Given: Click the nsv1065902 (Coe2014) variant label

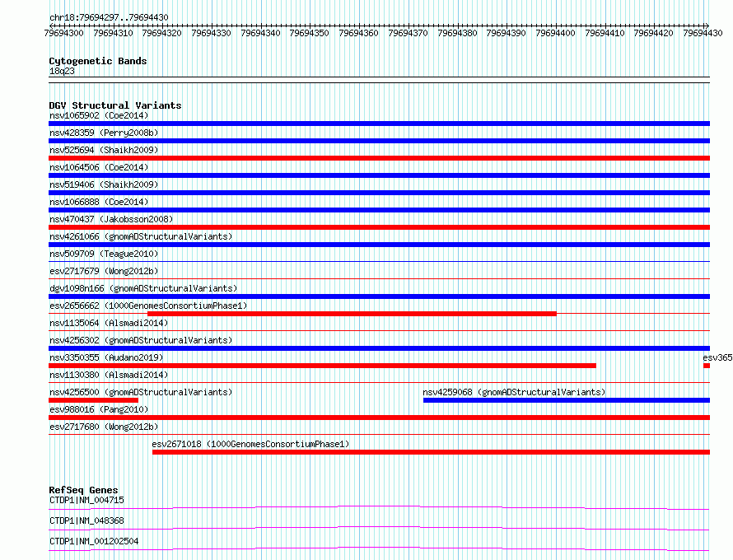Looking at the screenshot, I should click(x=99, y=115).
